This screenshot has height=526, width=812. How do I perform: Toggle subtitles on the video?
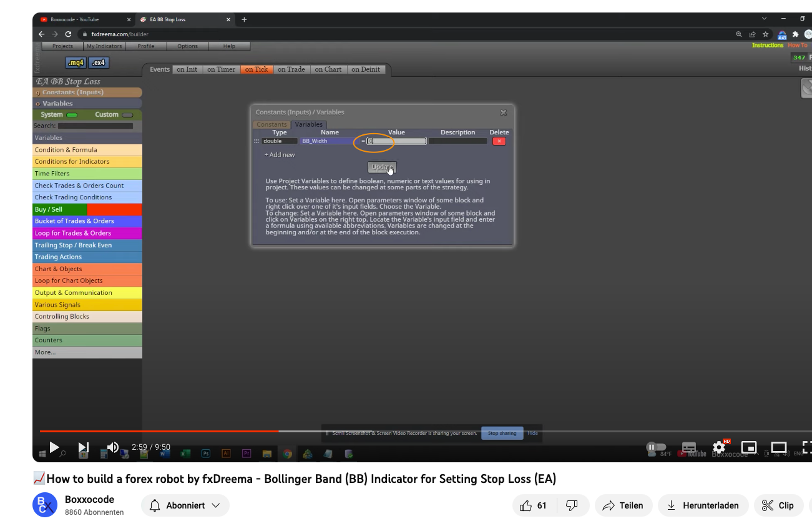click(x=689, y=447)
